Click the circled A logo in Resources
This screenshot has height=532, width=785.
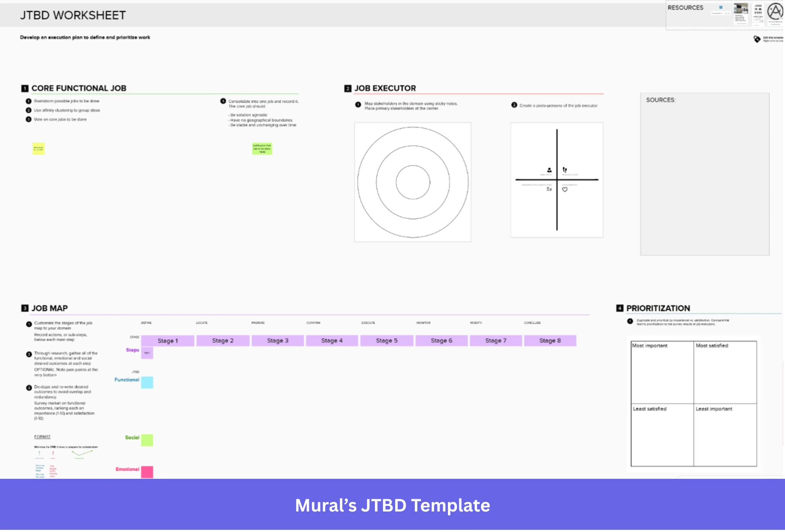point(775,11)
